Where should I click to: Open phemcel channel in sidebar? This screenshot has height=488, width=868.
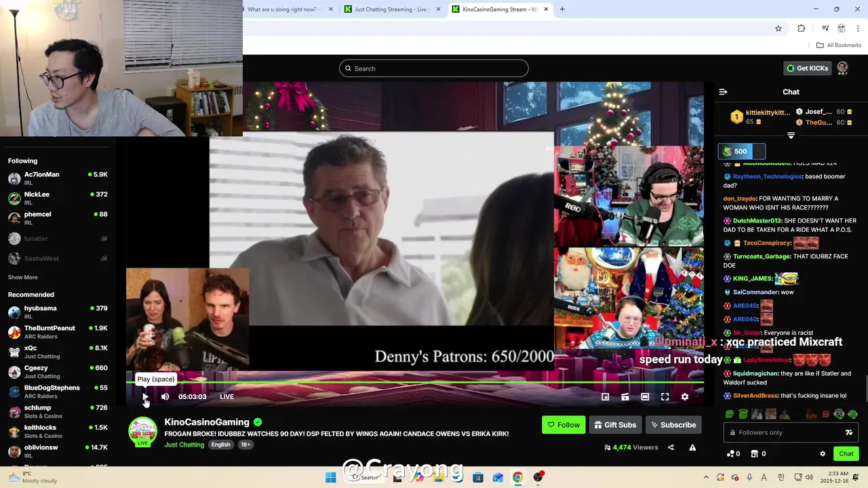pyautogui.click(x=58, y=218)
